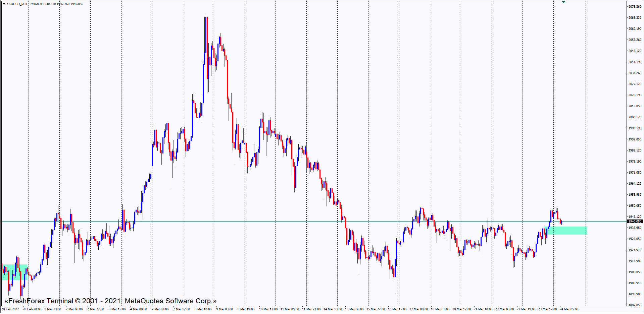Viewport: 644px width, 314px height.
Task: Click the 1887.050 label on price scale
Action: pos(635,305)
